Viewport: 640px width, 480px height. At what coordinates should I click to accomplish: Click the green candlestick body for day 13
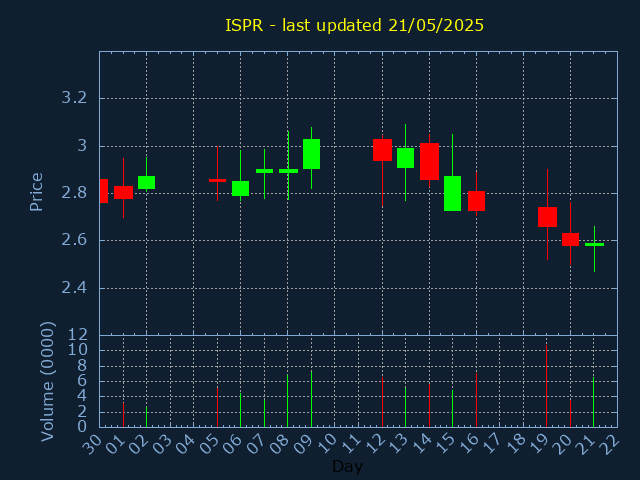coord(405,158)
